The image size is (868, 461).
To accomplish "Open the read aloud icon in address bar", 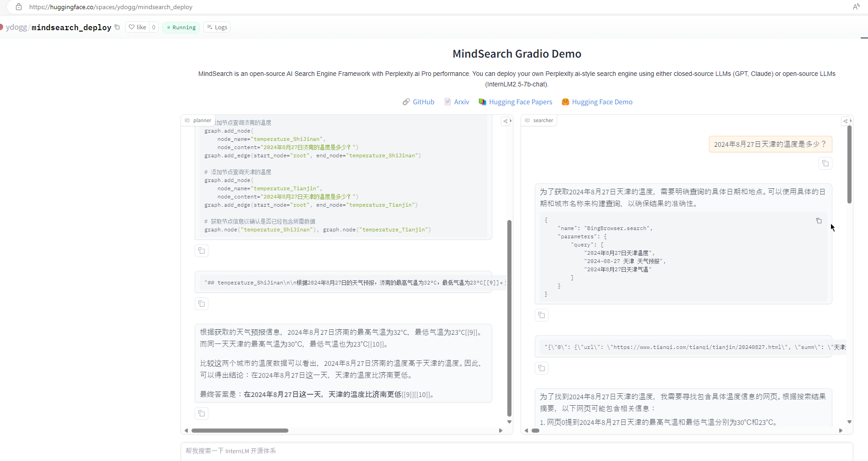I will (x=856, y=7).
